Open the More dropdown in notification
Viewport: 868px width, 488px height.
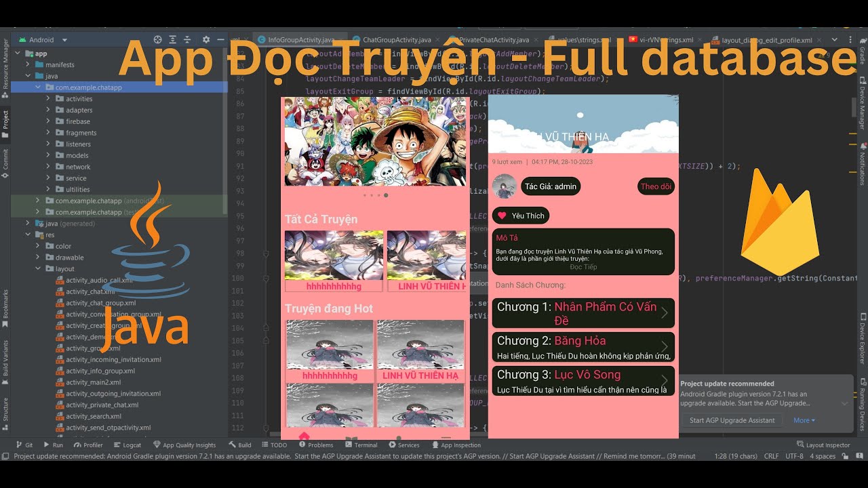(x=804, y=420)
